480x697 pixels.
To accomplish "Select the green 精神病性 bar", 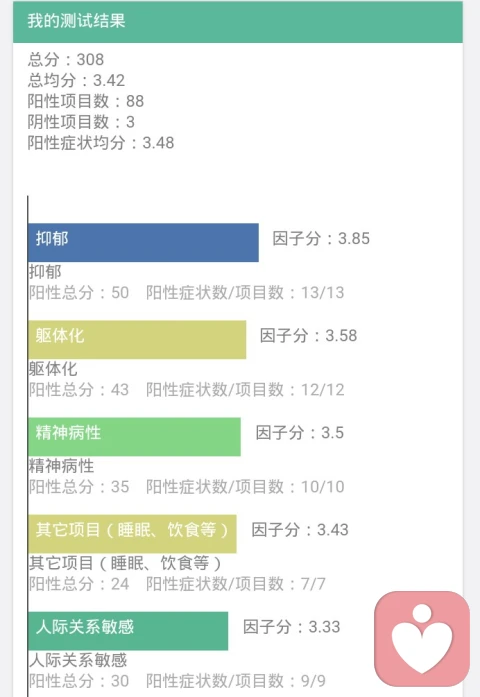I will pyautogui.click(x=134, y=437).
